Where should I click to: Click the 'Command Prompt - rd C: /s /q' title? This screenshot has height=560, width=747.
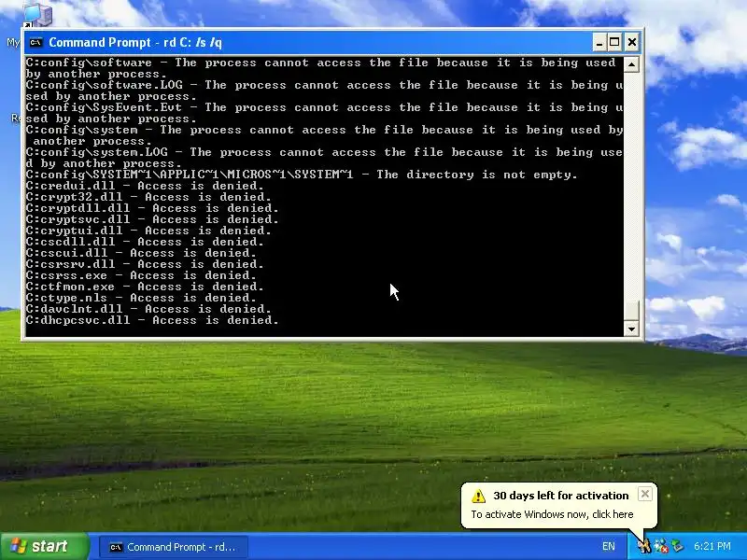(135, 43)
